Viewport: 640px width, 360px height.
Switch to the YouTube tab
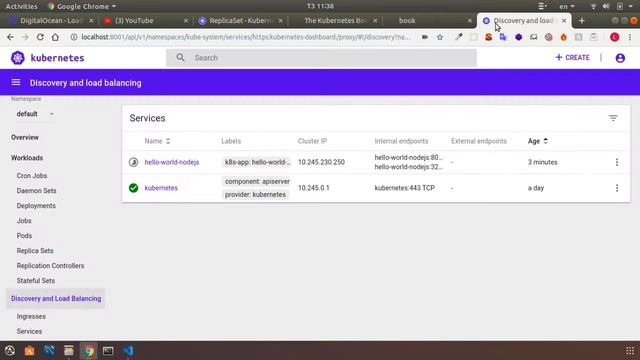[x=146, y=20]
